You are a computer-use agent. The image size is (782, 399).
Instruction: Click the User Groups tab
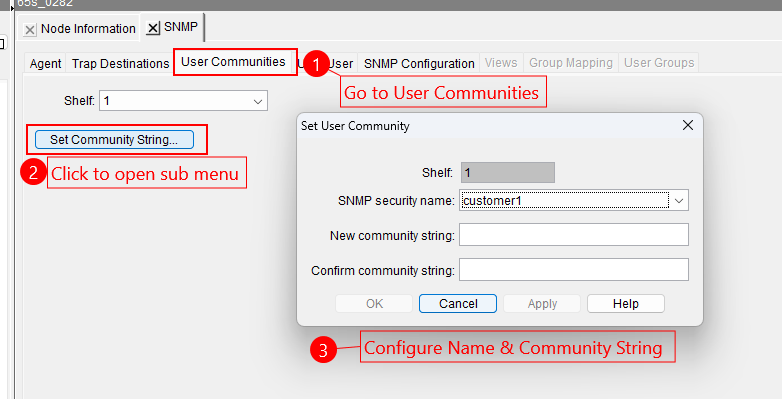[659, 63]
